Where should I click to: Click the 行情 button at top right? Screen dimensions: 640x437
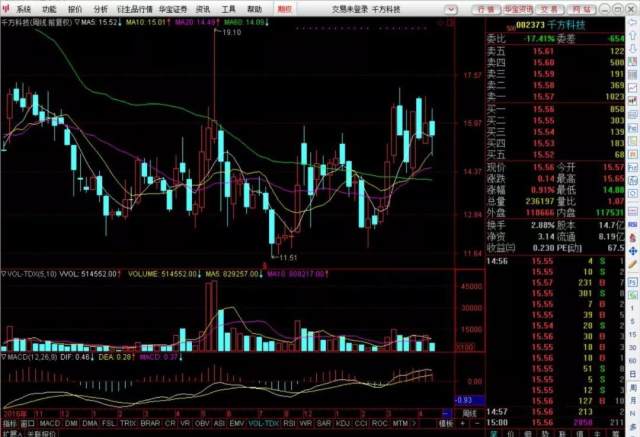[486, 9]
